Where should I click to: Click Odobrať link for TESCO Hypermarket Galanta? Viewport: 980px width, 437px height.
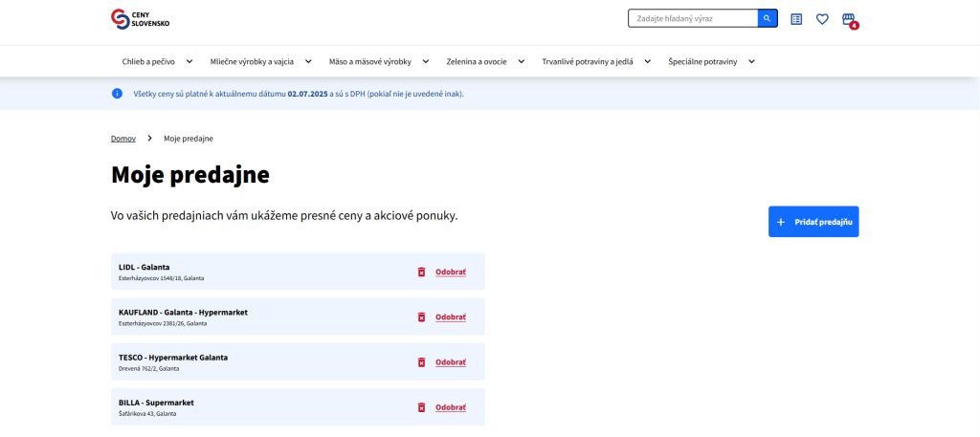click(451, 362)
